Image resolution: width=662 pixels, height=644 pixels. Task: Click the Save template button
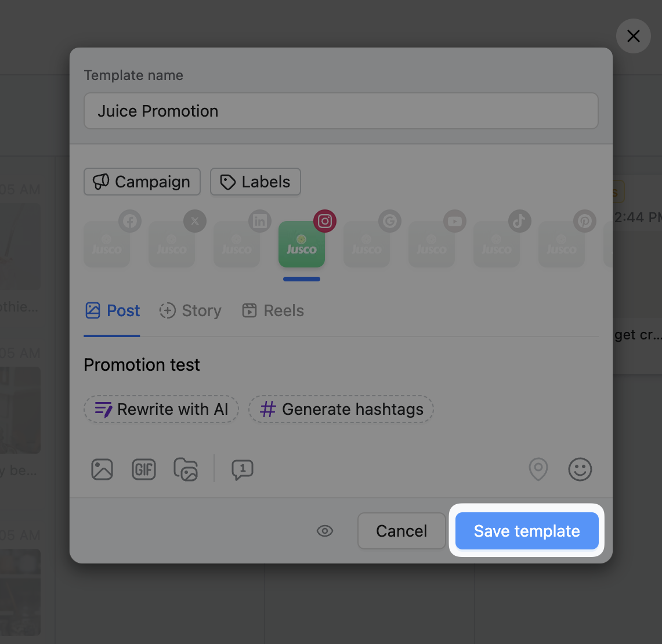coord(527,531)
